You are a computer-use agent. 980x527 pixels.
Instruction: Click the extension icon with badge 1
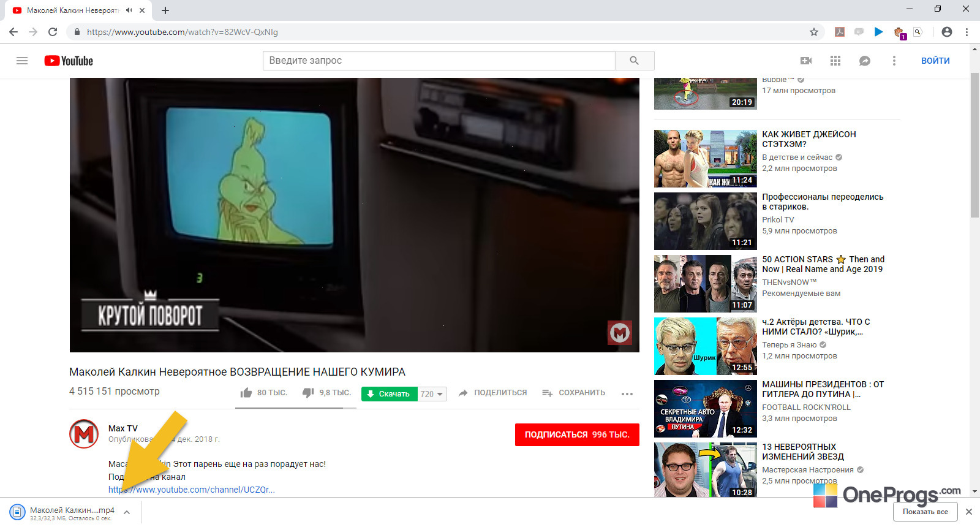click(x=899, y=32)
